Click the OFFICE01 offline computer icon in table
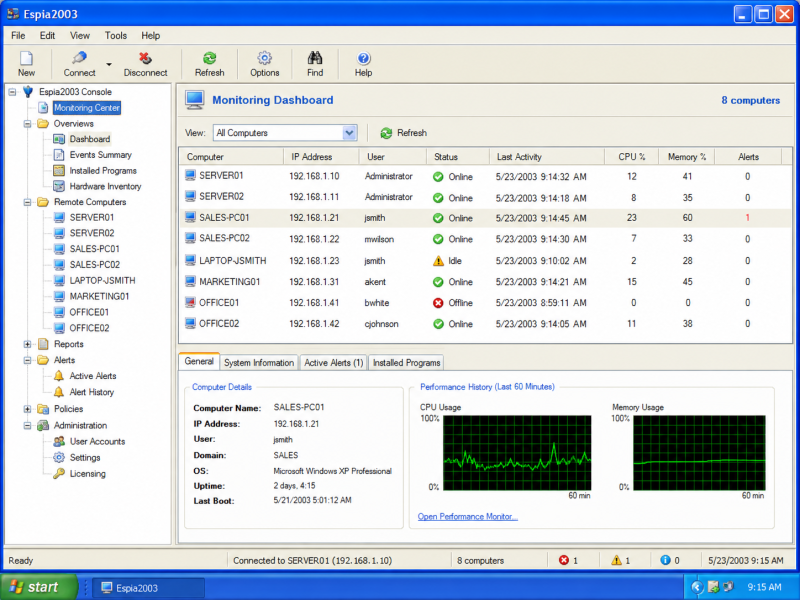The width and height of the screenshot is (800, 600). pos(190,303)
